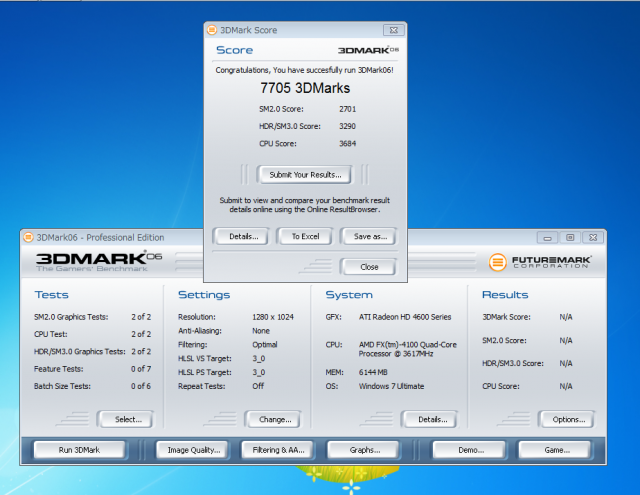This screenshot has height=495, width=640.
Task: Click the Filtering value Optimal
Action: click(264, 344)
